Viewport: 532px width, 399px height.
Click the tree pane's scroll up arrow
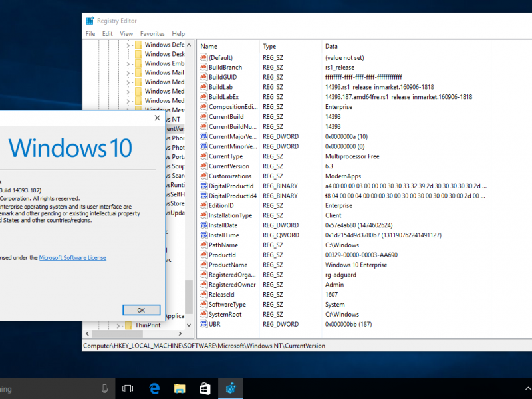189,45
